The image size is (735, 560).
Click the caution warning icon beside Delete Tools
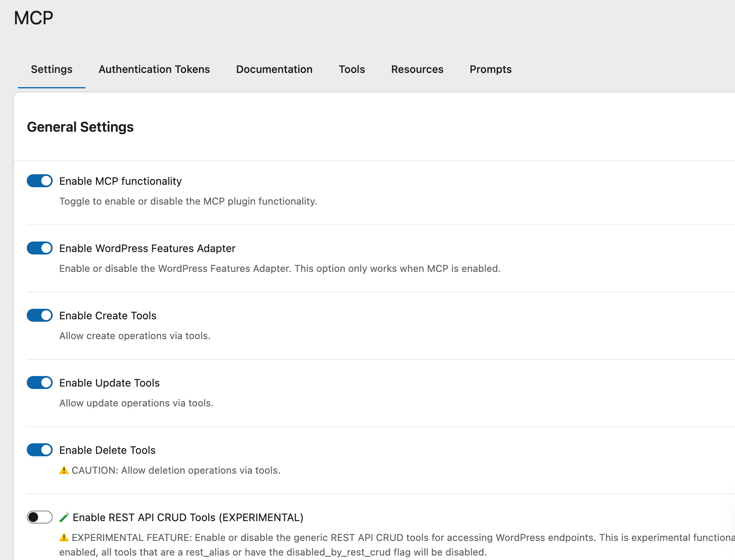tap(64, 470)
